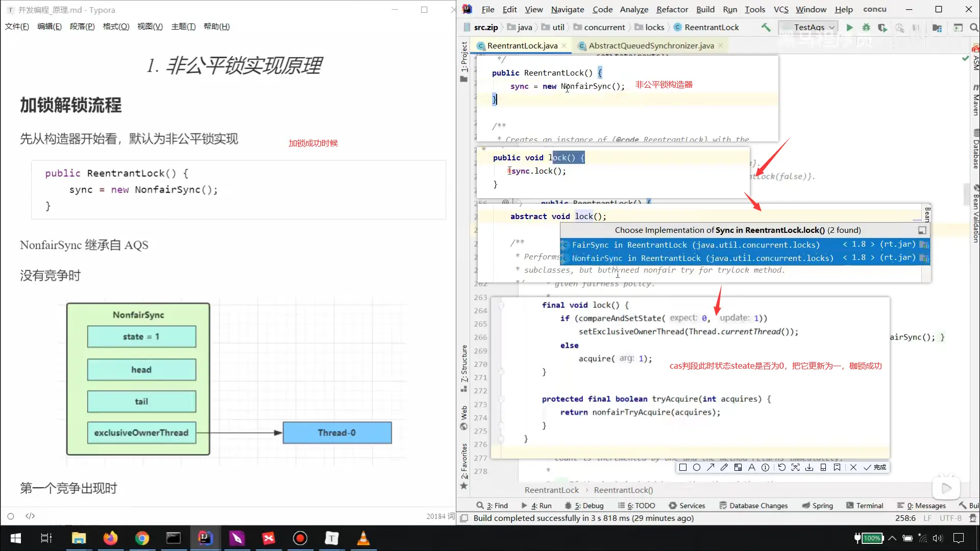This screenshot has height=551, width=980.
Task: Open the TestAqs run configuration dropdown
Action: click(x=808, y=28)
